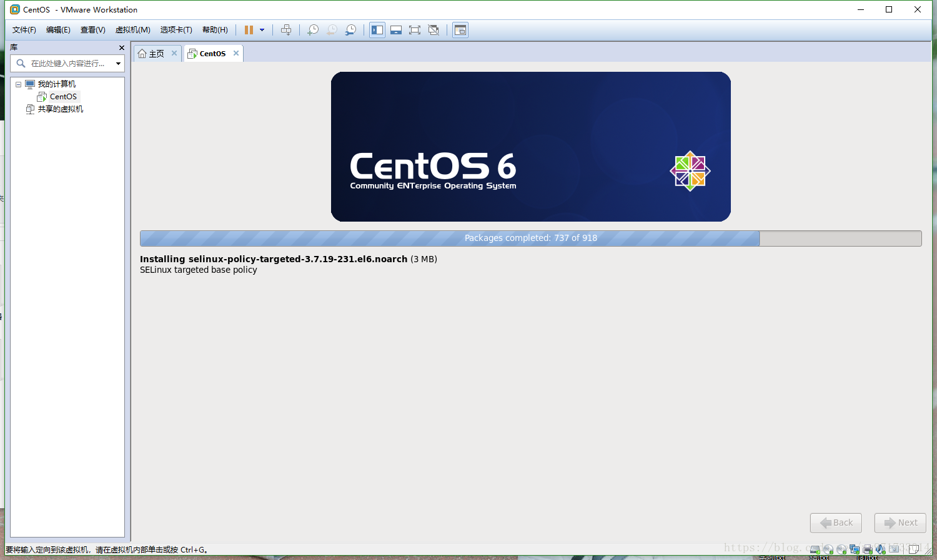This screenshot has height=560, width=937.
Task: Minimize the VMware Workstation window
Action: [x=861, y=9]
